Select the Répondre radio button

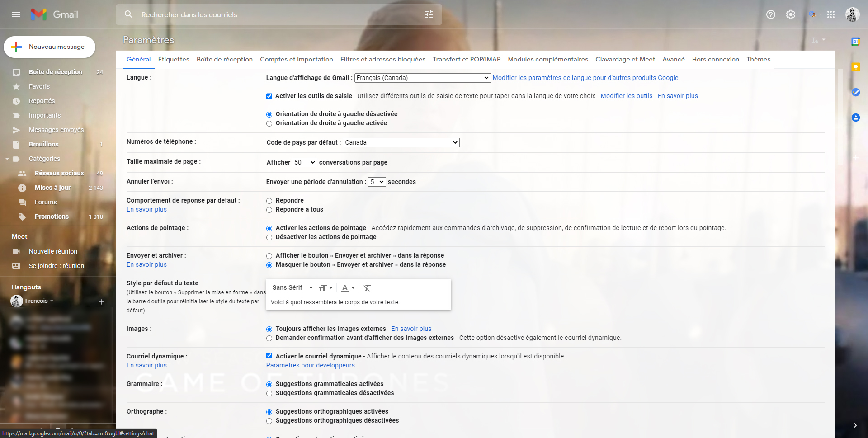[269, 201]
